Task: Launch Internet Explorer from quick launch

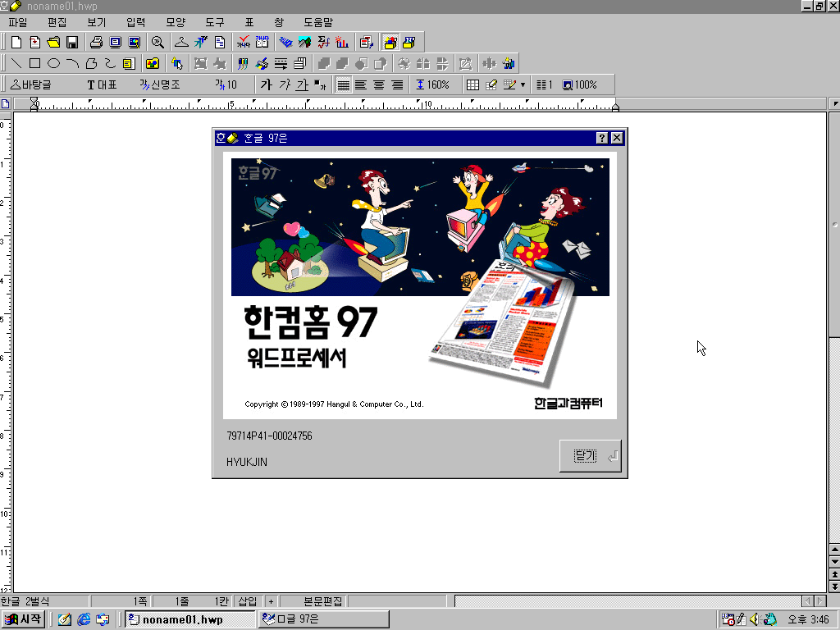Action: [x=84, y=619]
